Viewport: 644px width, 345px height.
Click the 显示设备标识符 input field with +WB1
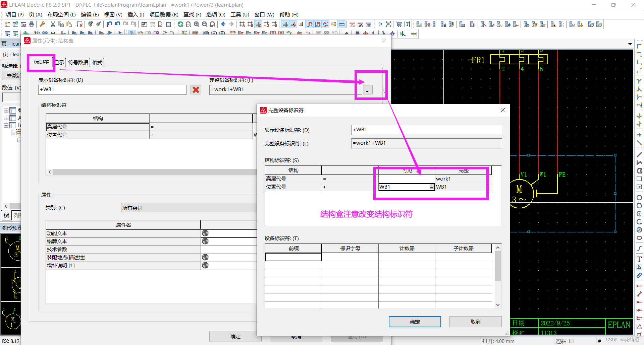point(112,89)
